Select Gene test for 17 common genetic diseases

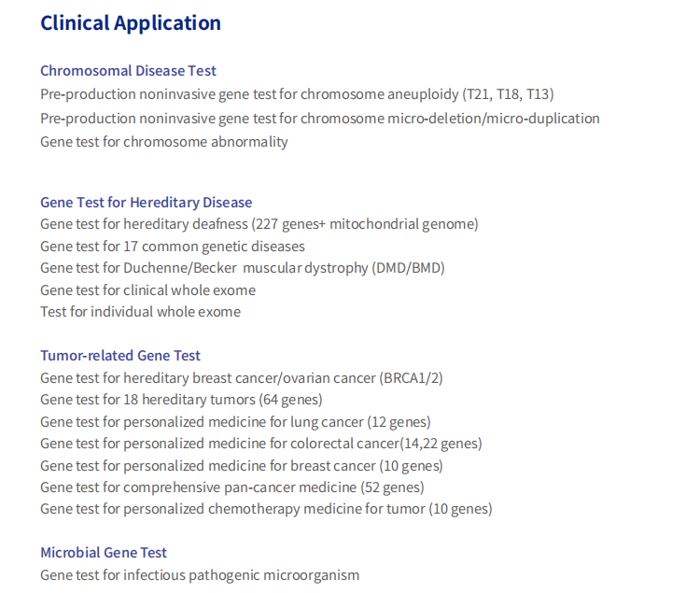[x=173, y=247]
